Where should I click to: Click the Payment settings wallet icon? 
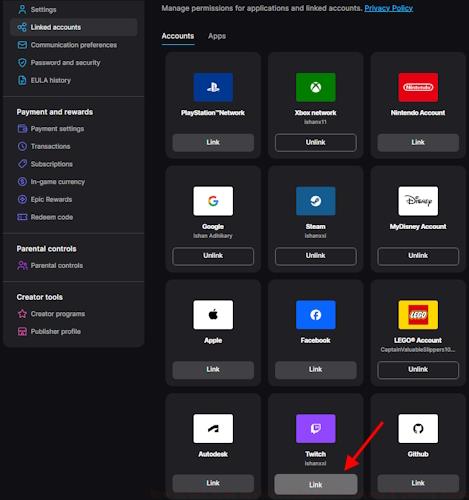pyautogui.click(x=22, y=128)
